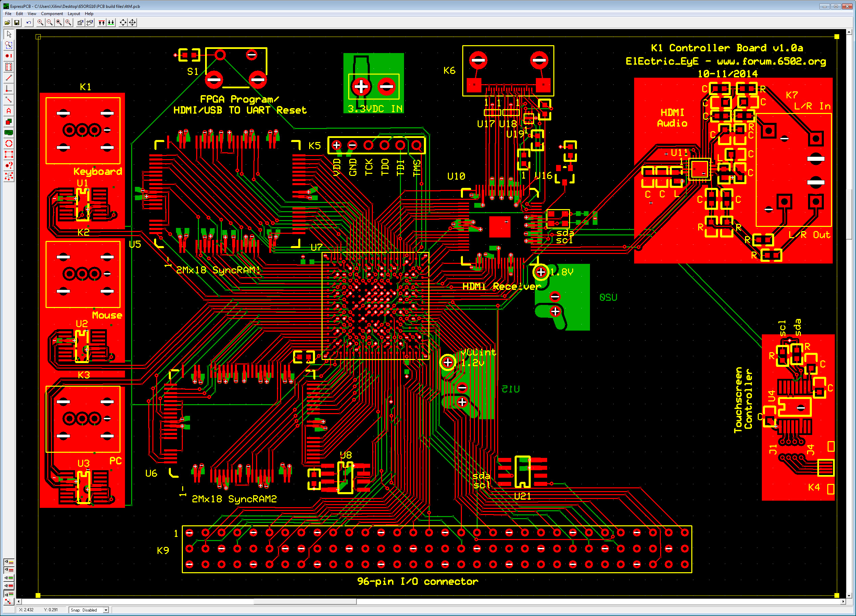The height and width of the screenshot is (616, 856).
Task: Open the Snap Disabled dropdown
Action: pos(106,610)
